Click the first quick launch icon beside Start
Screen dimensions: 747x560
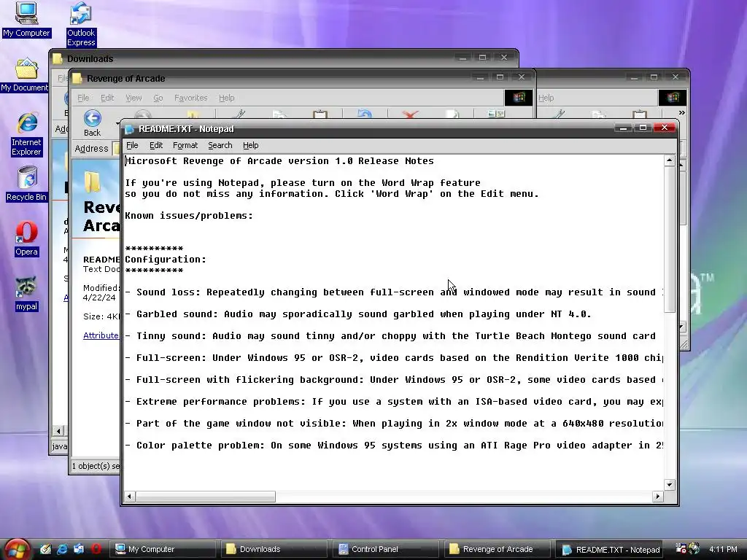pyautogui.click(x=45, y=549)
